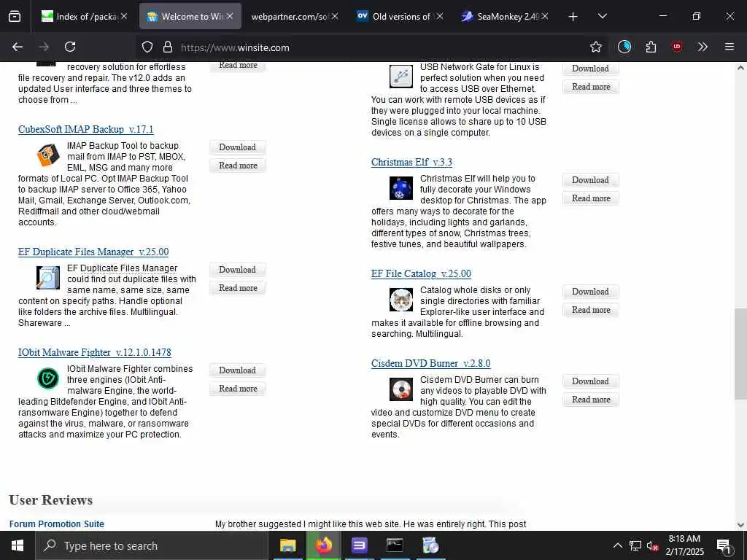Image resolution: width=747 pixels, height=560 pixels.
Task: Open the Cisdem DVD Burner v.2.8.0 link
Action: pyautogui.click(x=430, y=363)
